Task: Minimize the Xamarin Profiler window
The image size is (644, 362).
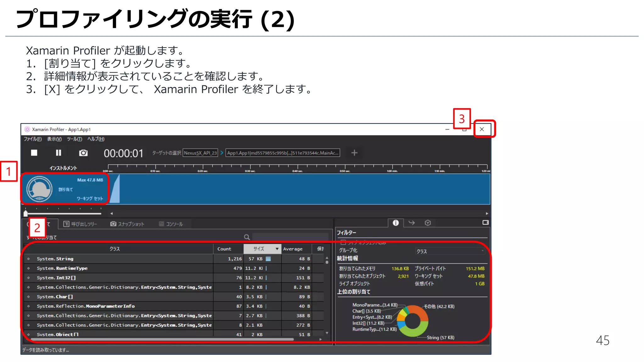Action: 447,129
